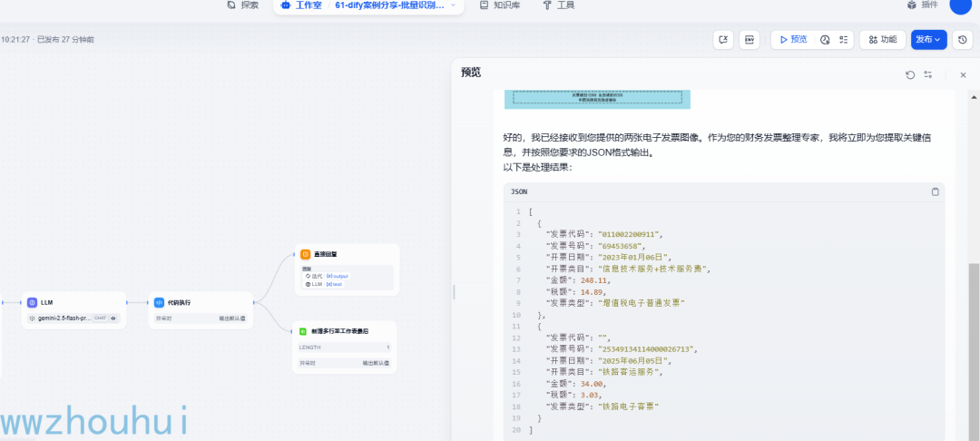This screenshot has height=441, width=980.
Task: Open the 工具 tab
Action: pos(559,5)
